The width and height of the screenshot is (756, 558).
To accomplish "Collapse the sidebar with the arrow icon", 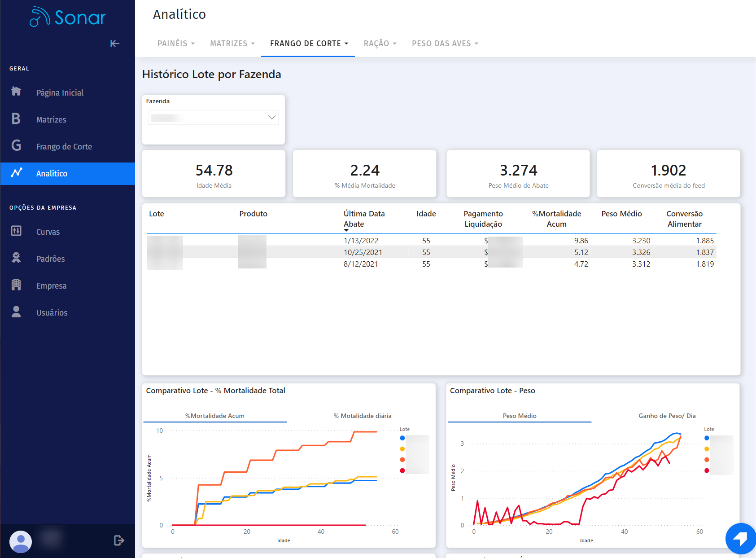I will 115,44.
